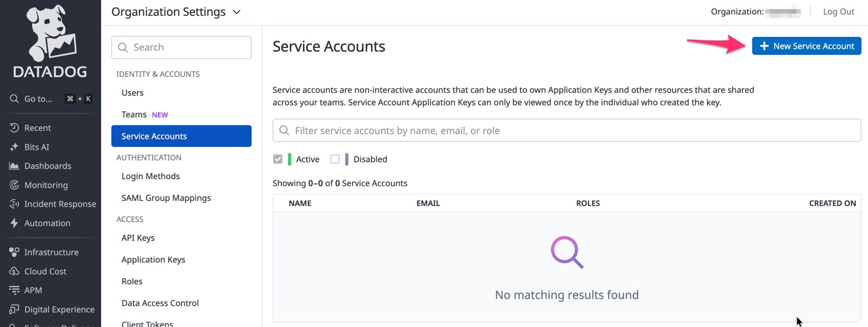The width and height of the screenshot is (868, 327).
Task: Click magnifier icon in service accounts filter
Action: pyautogui.click(x=284, y=131)
